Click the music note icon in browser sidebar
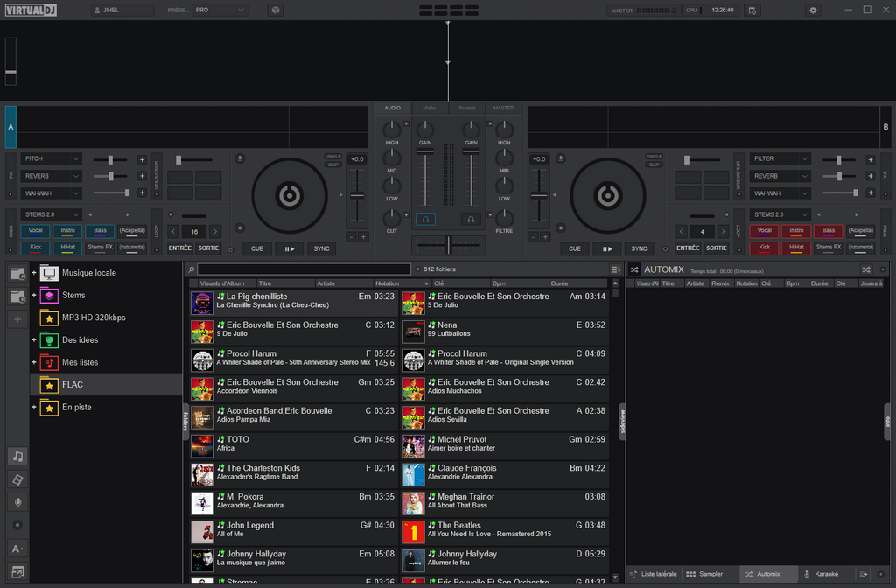The height and width of the screenshot is (588, 896). click(17, 456)
